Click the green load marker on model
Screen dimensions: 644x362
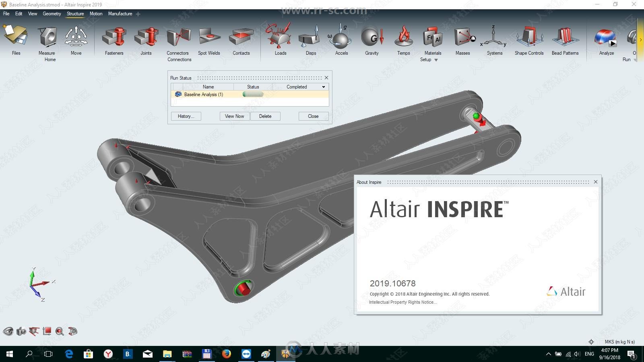pos(476,116)
